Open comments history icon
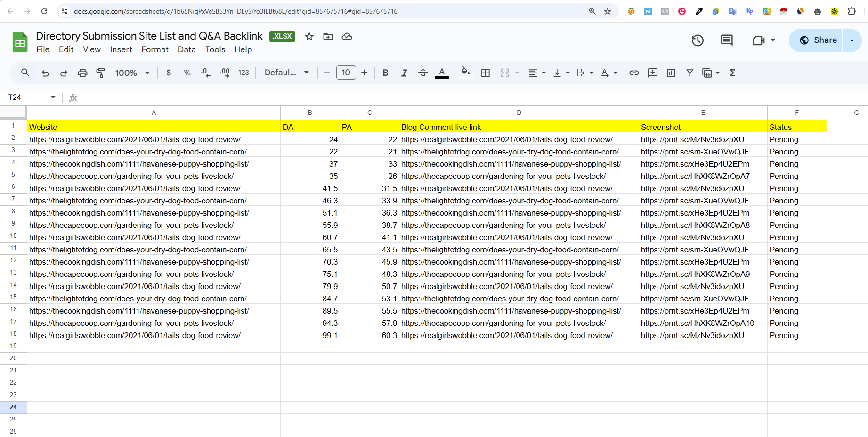This screenshot has width=868, height=437. (727, 40)
